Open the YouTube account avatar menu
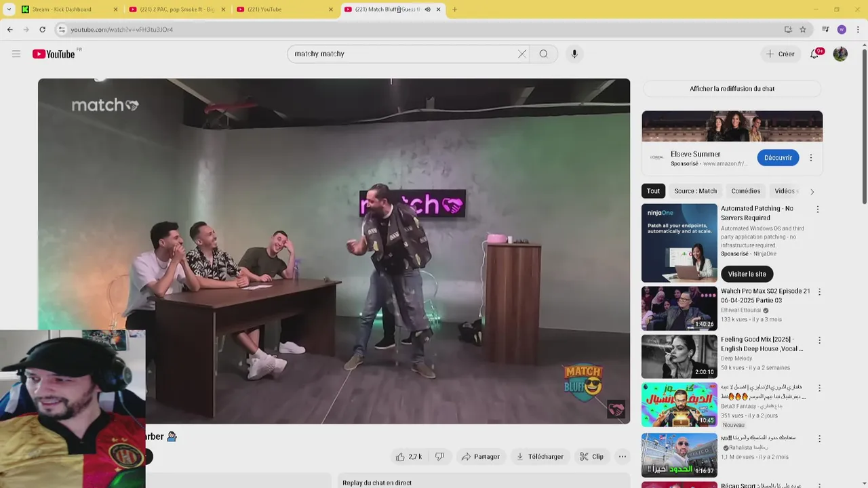 coord(840,54)
